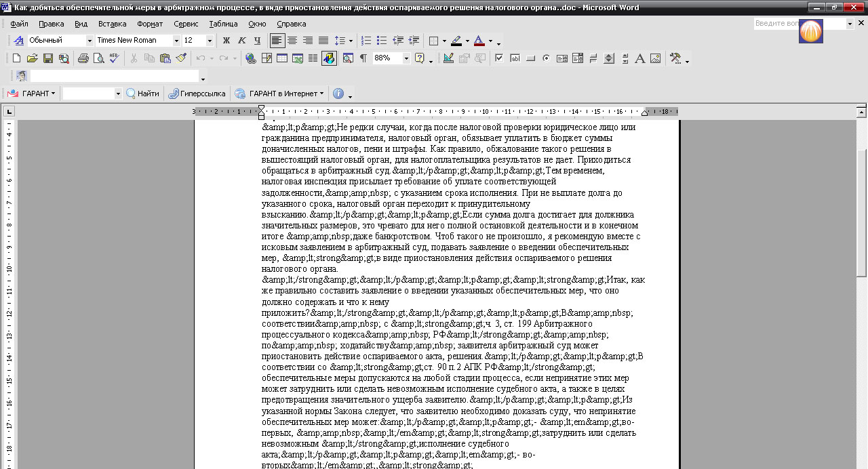Toggle italic formatting
The image size is (868, 469).
click(241, 41)
